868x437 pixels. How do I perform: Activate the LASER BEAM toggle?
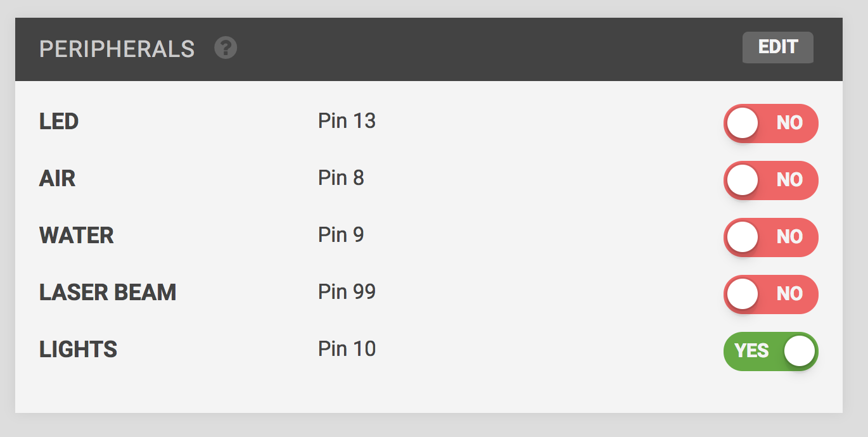[x=770, y=294]
